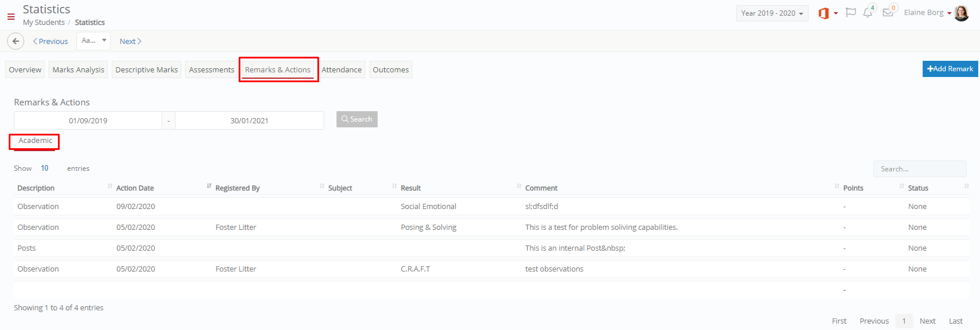Click the Posts description row
The image size is (980, 330).
pyautogui.click(x=491, y=248)
